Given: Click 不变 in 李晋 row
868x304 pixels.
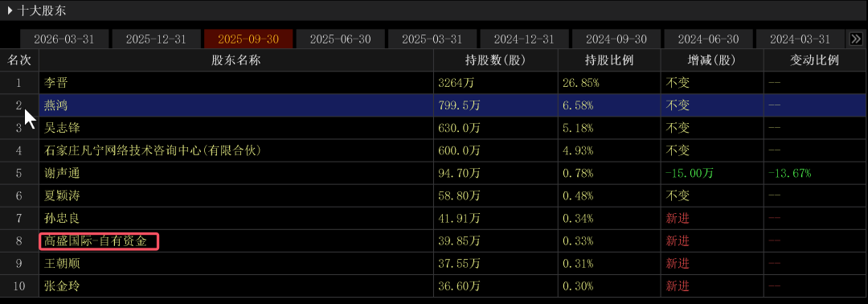Looking at the screenshot, I should pos(678,83).
